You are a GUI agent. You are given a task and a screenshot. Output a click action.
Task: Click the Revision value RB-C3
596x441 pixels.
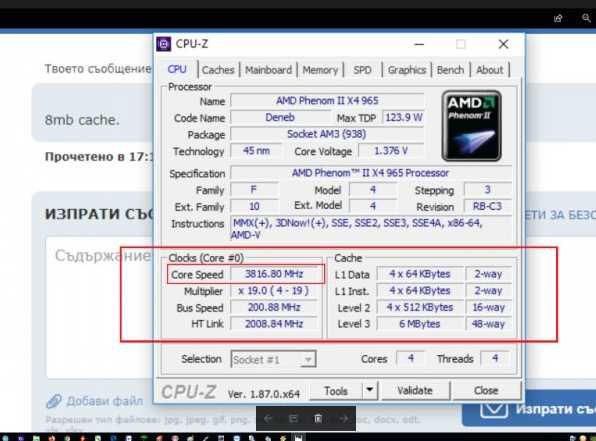(488, 206)
